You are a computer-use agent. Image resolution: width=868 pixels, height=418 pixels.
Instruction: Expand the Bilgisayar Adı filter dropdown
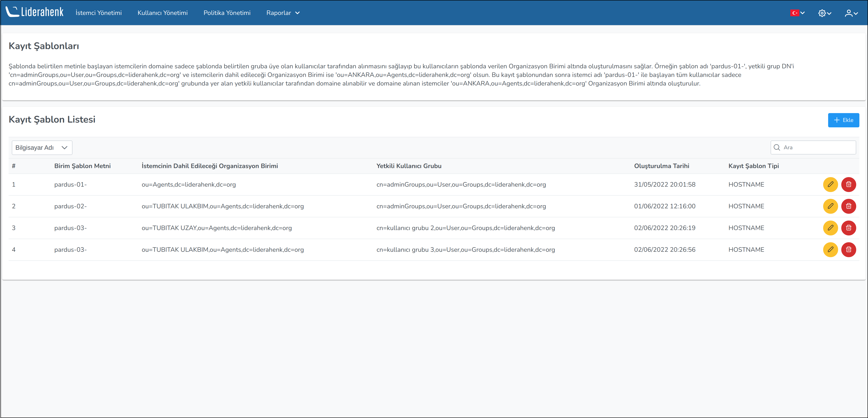point(42,148)
